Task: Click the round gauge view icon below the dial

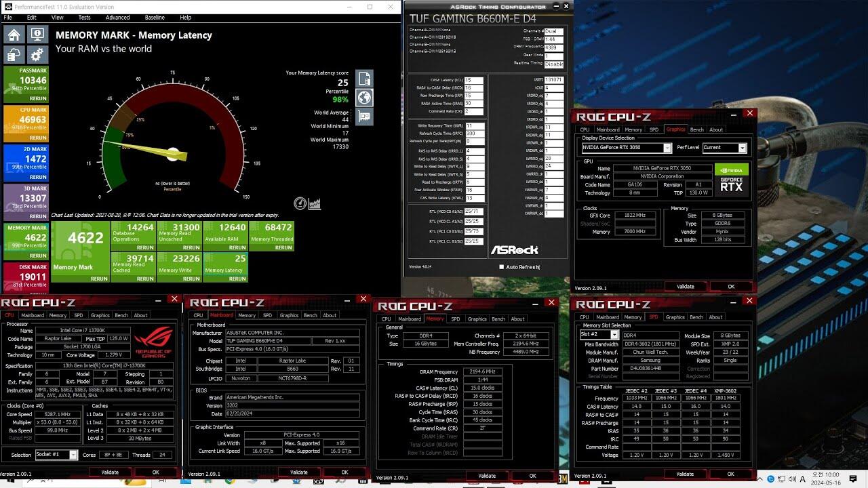Action: (300, 203)
